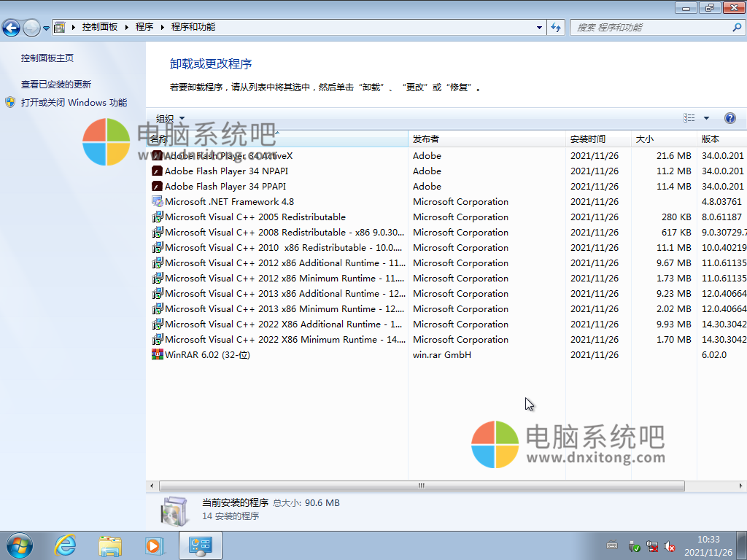Expand the arrow after 控制面板 breadcrumb
747x560 pixels.
tap(127, 27)
